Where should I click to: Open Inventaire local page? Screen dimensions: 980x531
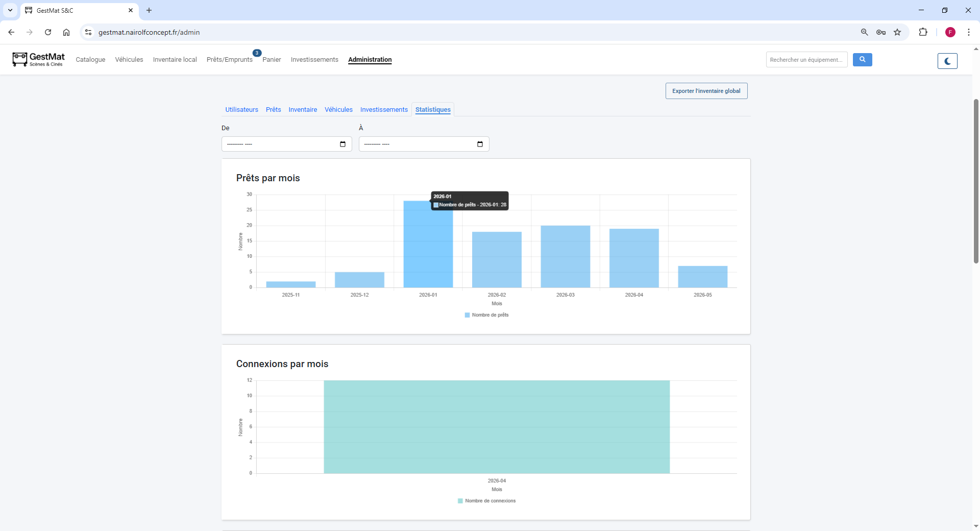point(175,60)
